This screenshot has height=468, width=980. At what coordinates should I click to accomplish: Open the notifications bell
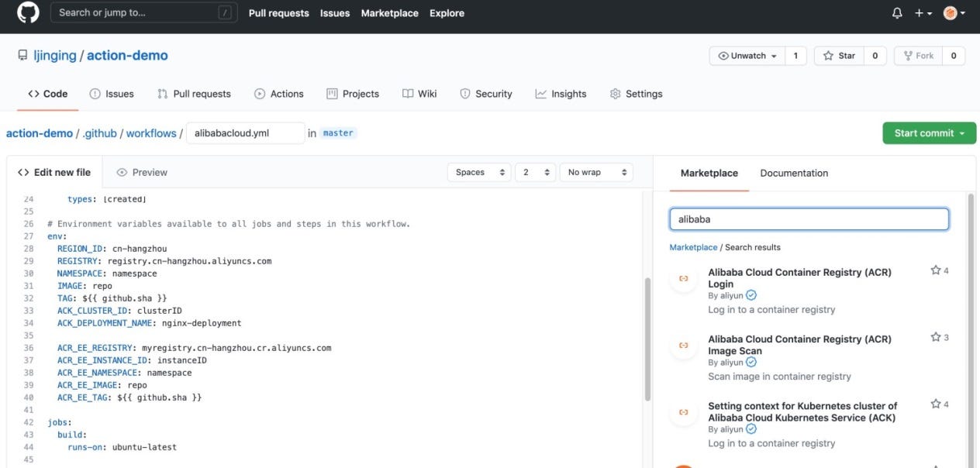[x=897, y=13]
